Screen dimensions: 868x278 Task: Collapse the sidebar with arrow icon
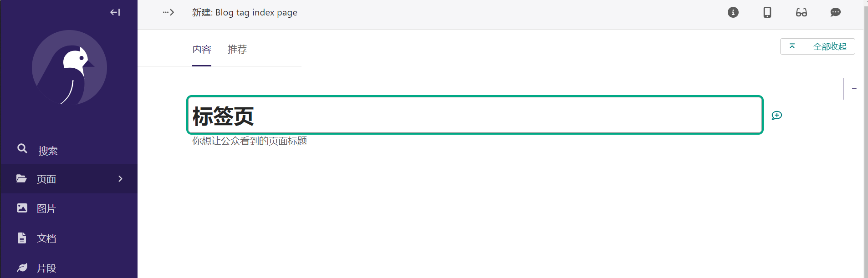(x=115, y=12)
